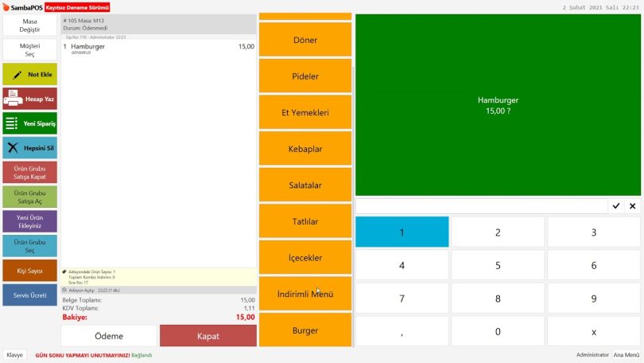Screen dimensions: 644x363
Task: Click the Administrator user label
Action: tap(592, 355)
